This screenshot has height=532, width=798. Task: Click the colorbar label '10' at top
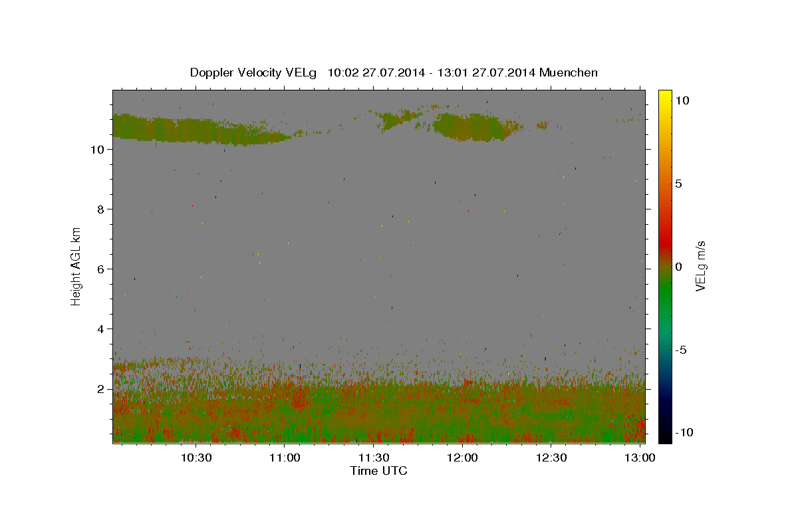[x=682, y=100]
